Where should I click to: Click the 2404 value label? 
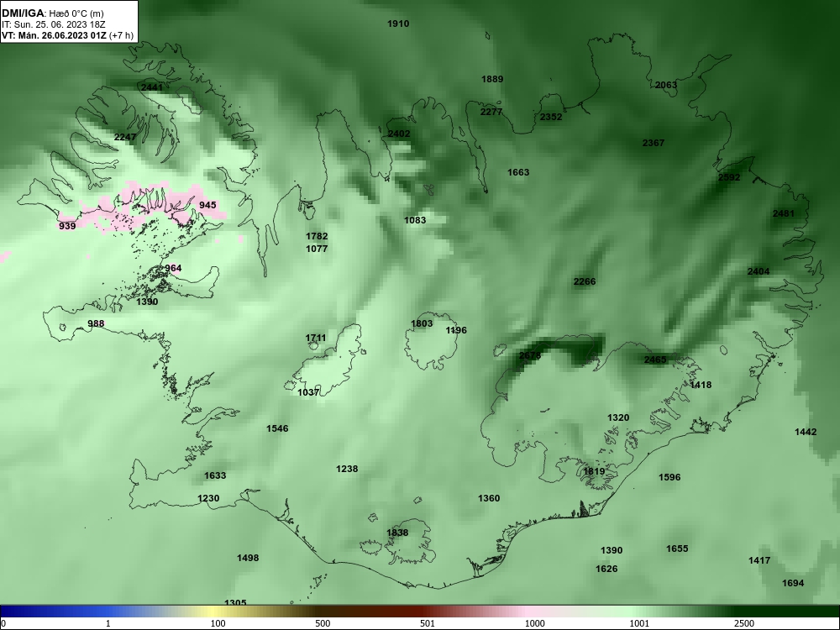[x=759, y=271]
